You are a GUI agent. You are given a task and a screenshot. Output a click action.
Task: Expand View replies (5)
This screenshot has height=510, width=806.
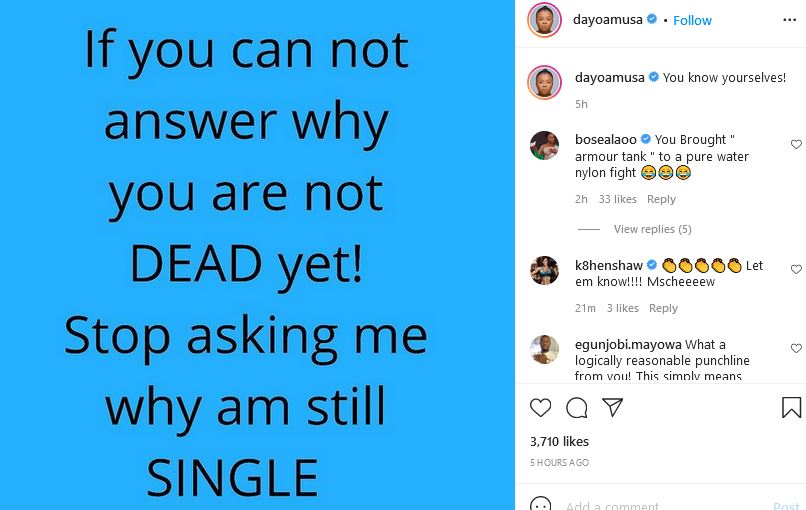pos(652,229)
